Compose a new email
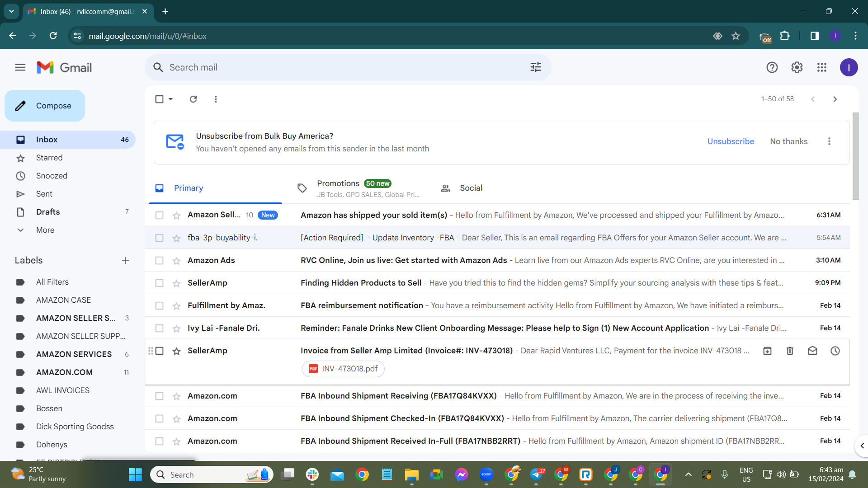Viewport: 868px width, 488px height. [x=45, y=106]
